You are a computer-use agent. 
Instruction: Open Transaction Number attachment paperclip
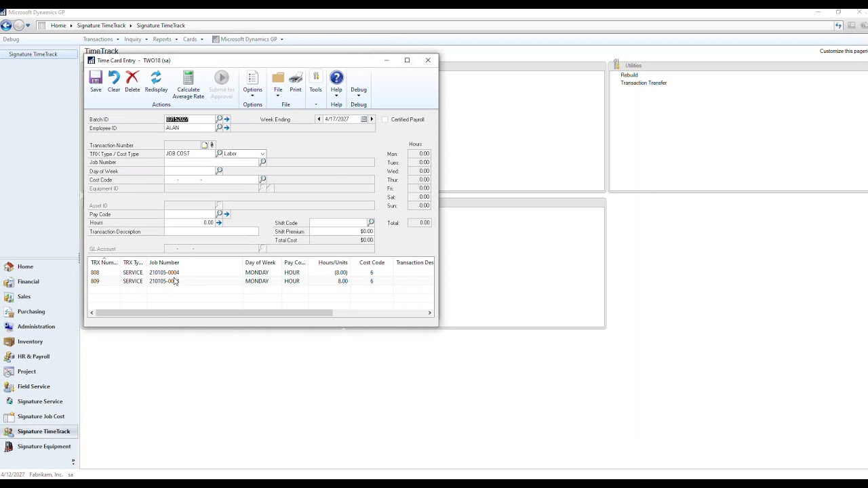212,145
